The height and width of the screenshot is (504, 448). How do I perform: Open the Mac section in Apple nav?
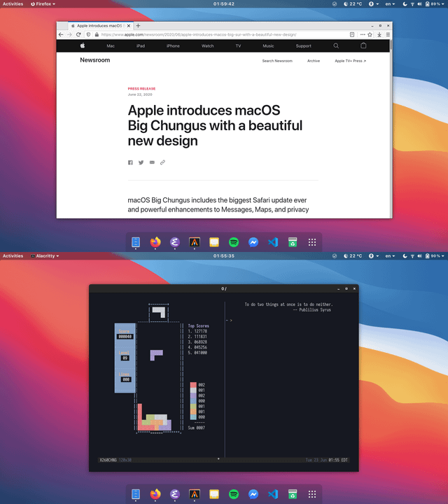(x=111, y=46)
